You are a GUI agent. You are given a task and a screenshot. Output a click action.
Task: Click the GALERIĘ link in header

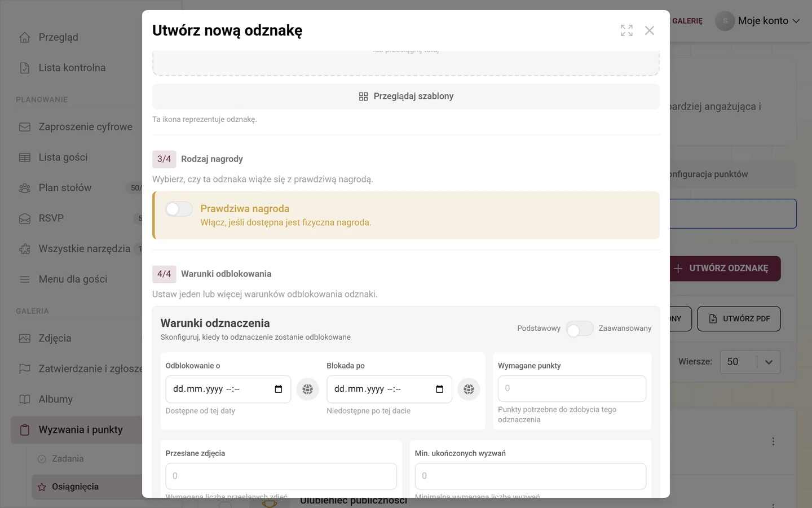(687, 21)
